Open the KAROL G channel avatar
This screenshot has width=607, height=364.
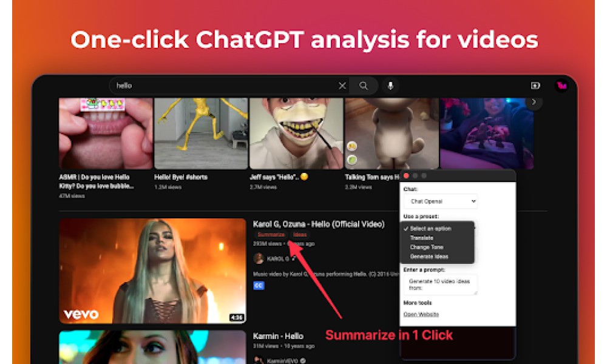(259, 258)
